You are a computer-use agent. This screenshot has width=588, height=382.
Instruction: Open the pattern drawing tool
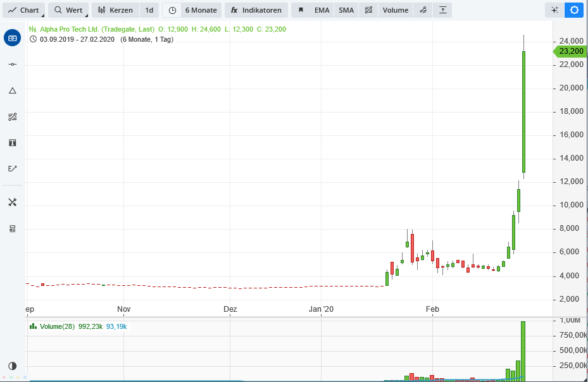[x=13, y=116]
